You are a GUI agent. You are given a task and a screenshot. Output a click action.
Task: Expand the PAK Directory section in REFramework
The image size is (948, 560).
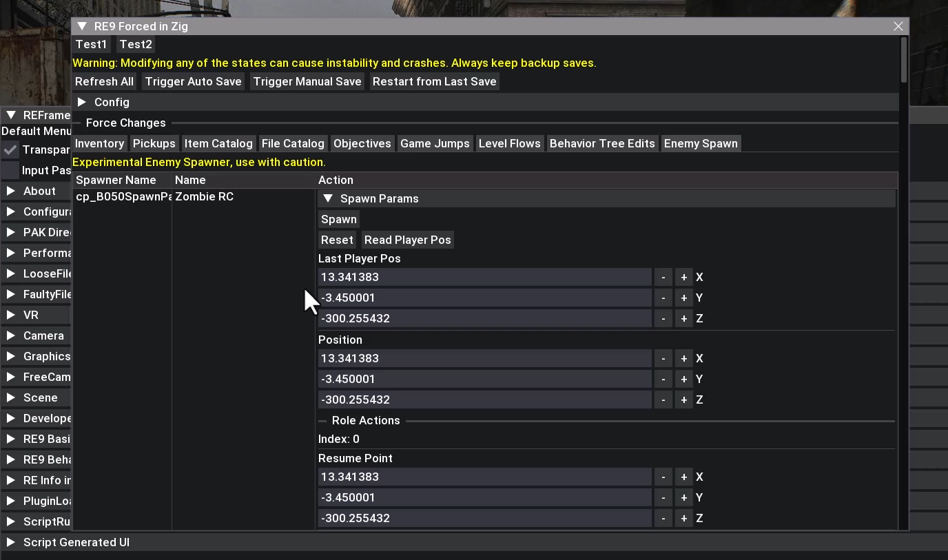(x=36, y=232)
